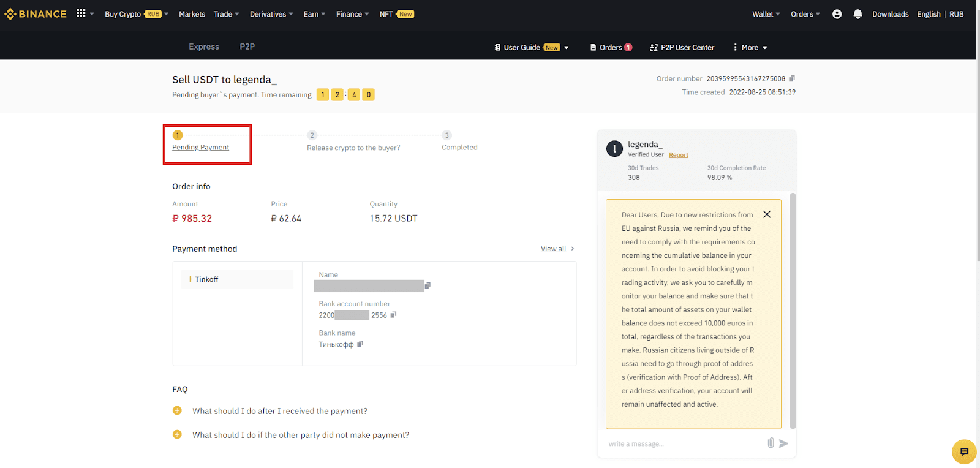Image resolution: width=980 pixels, height=468 pixels.
Task: Open the apps grid menu
Action: coord(81,13)
